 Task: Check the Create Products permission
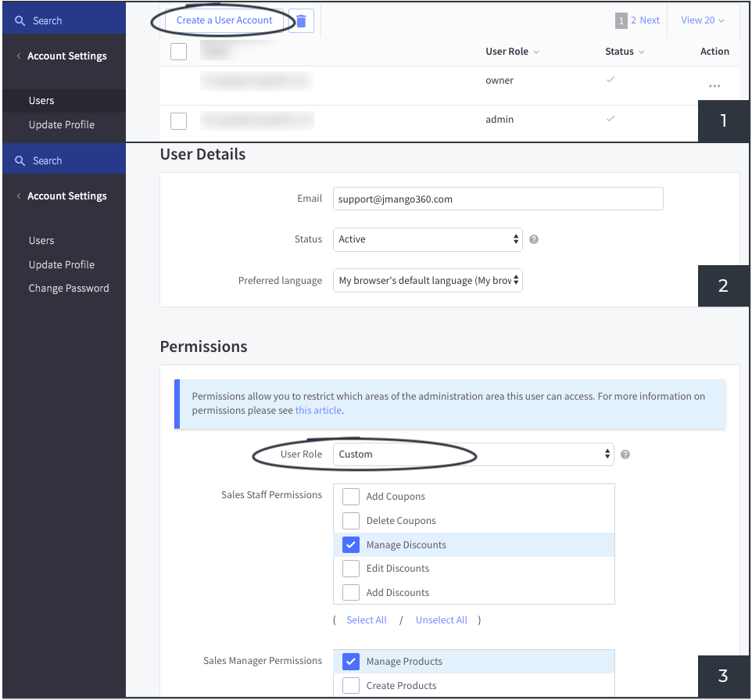click(350, 685)
